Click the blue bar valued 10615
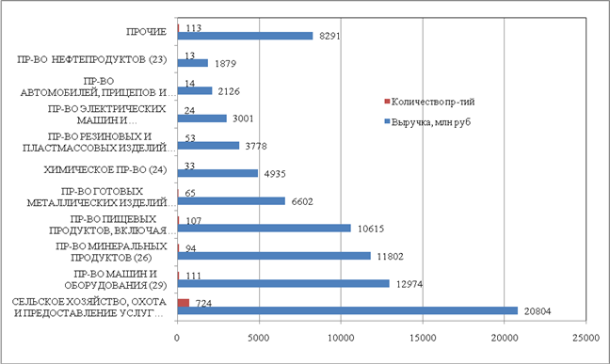 pyautogui.click(x=265, y=229)
